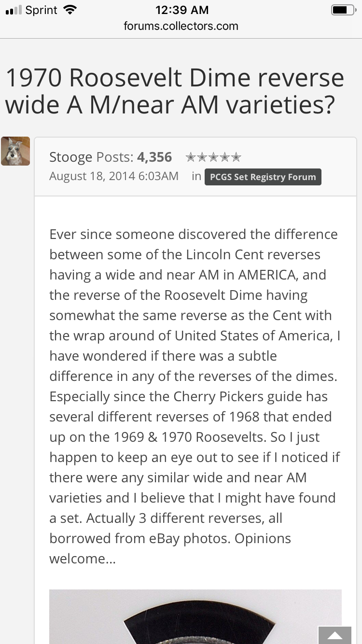362x644 pixels.
Task: Tap the battery indicator icon
Action: pos(343,10)
